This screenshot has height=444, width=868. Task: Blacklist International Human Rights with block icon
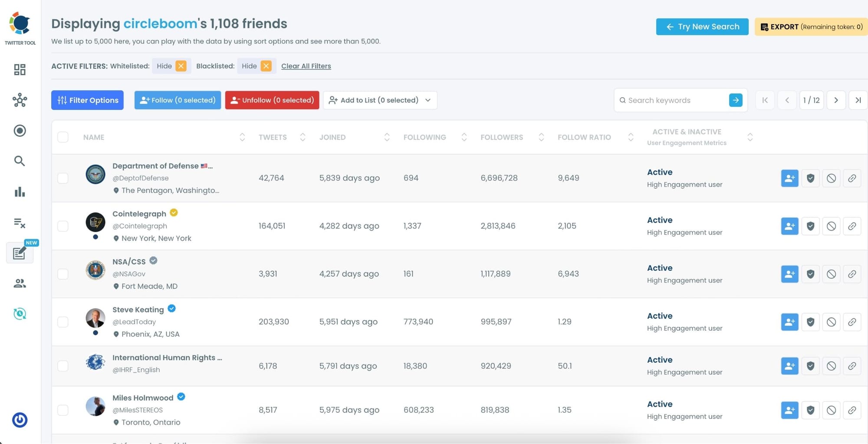[831, 366]
